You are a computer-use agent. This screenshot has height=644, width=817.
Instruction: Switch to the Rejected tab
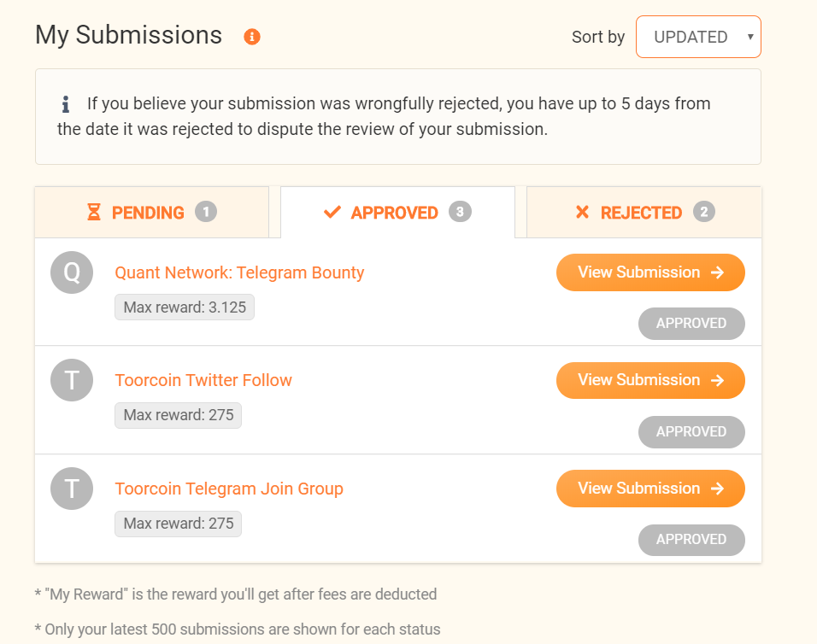click(643, 213)
